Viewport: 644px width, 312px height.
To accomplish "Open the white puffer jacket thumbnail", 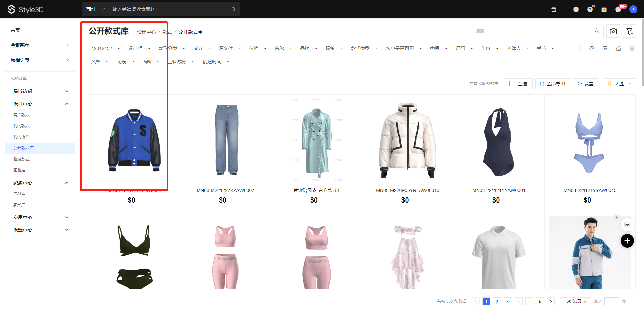I will point(408,140).
